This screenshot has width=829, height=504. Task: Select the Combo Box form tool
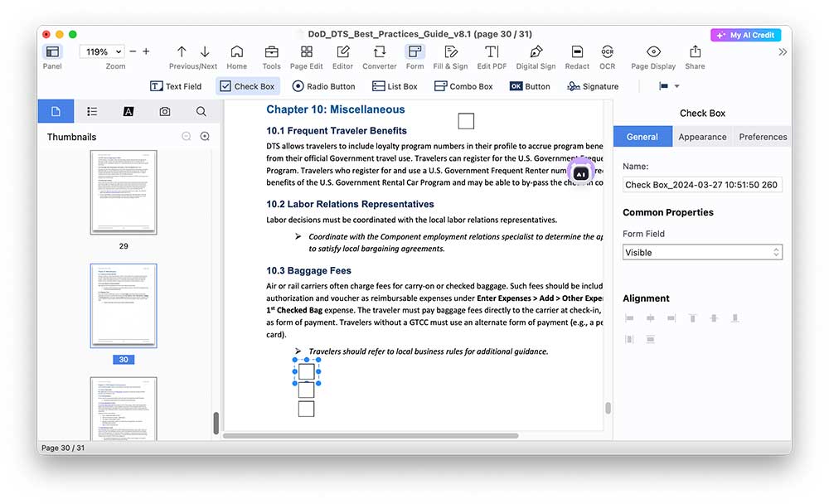[x=463, y=86]
